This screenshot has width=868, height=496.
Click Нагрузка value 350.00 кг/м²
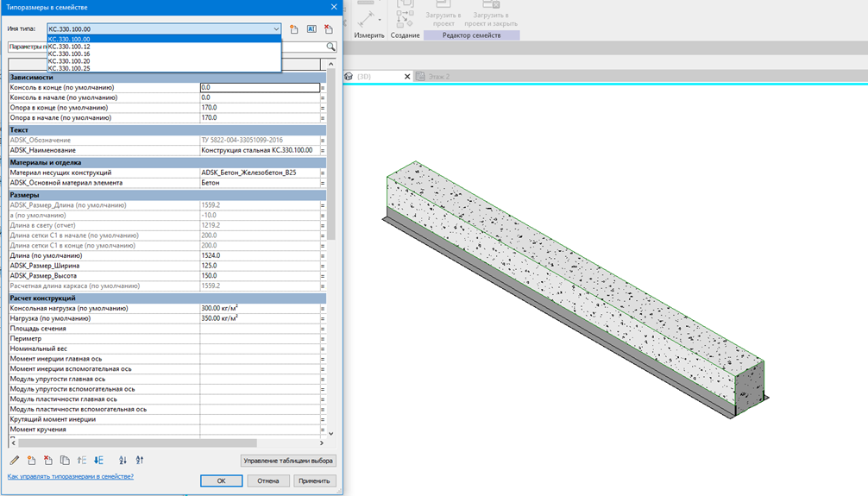[260, 317]
